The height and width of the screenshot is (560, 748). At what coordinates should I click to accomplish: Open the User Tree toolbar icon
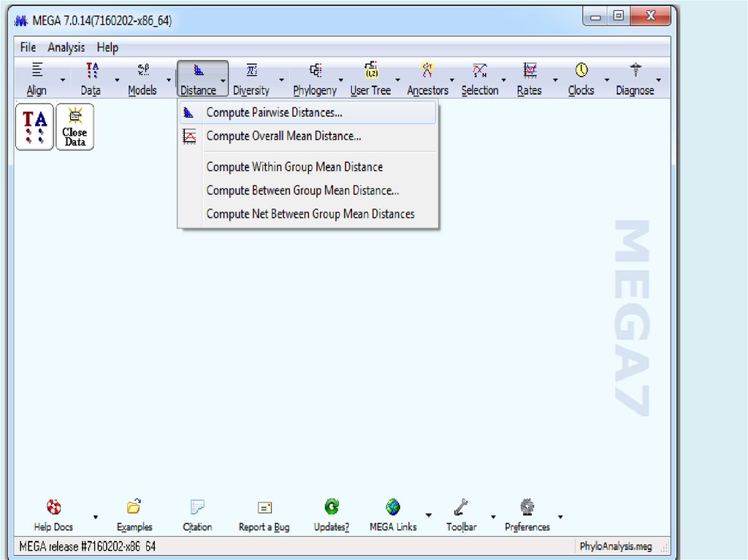pos(370,69)
